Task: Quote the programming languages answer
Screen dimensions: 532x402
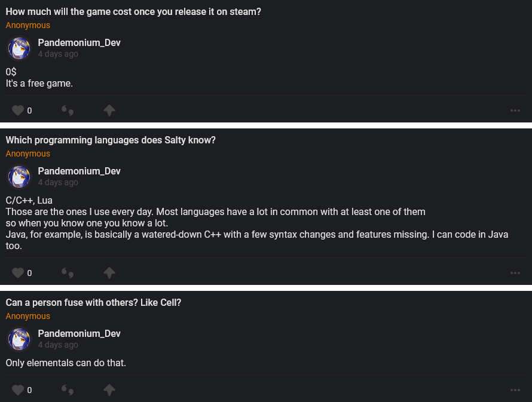Action: [x=68, y=273]
